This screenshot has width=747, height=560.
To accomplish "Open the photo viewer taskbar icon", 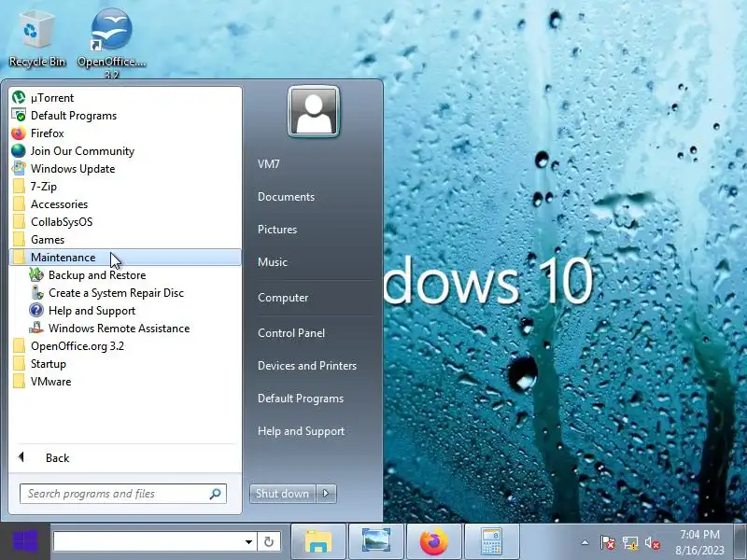I will (376, 542).
